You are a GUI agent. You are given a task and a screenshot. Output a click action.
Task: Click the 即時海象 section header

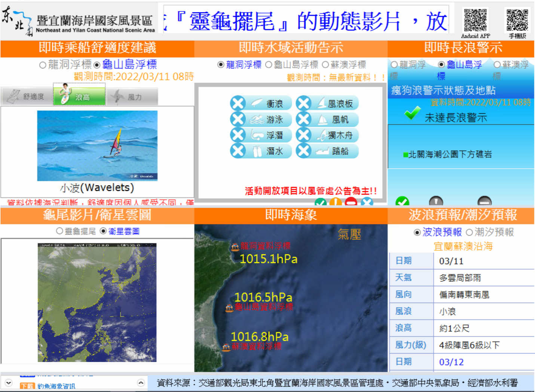pyautogui.click(x=291, y=215)
